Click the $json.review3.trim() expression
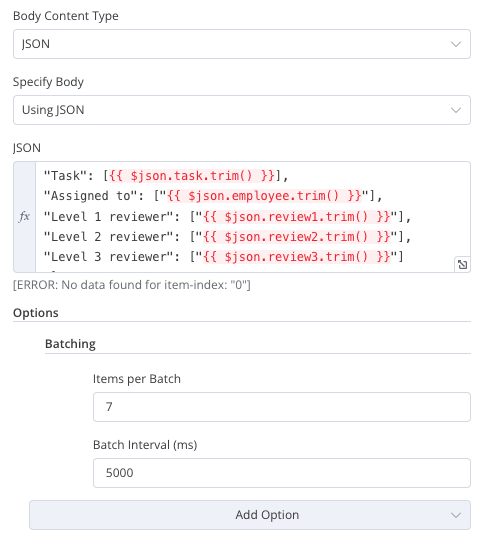 tap(297, 257)
